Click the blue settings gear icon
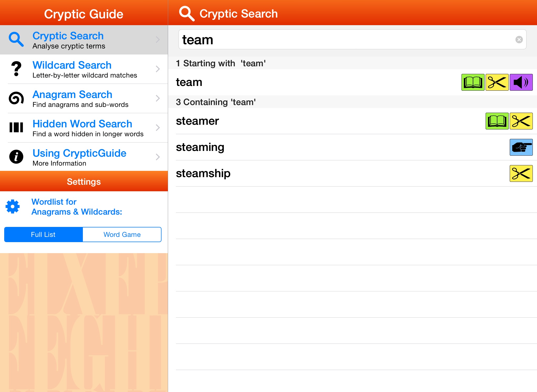 (13, 207)
